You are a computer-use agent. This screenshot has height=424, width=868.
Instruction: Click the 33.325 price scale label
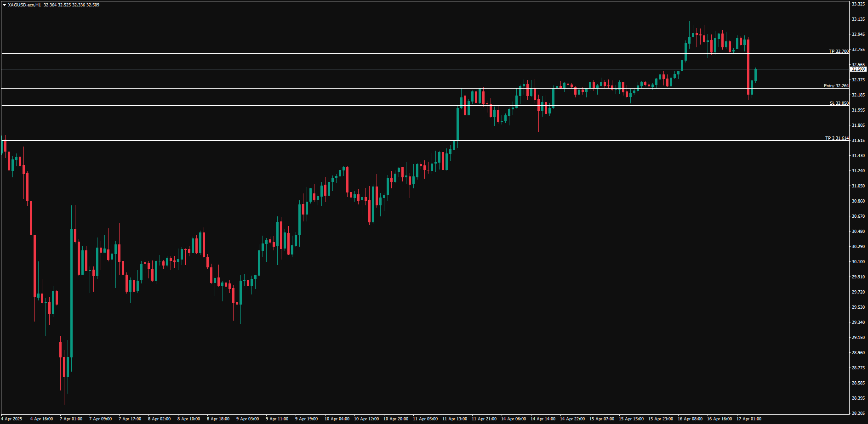[x=858, y=4]
